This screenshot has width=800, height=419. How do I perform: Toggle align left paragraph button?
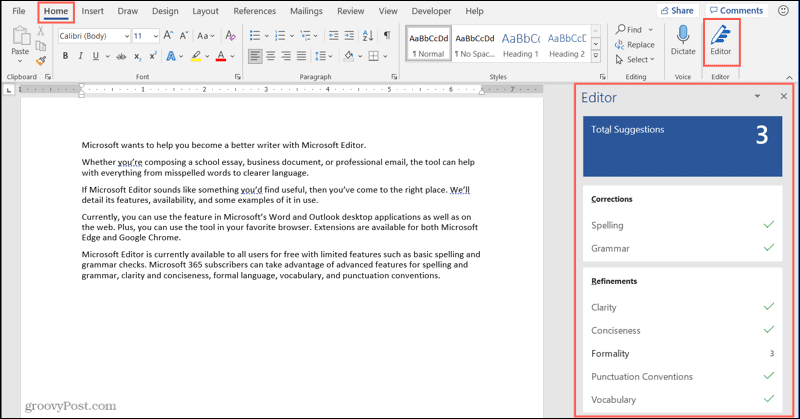pyautogui.click(x=255, y=56)
